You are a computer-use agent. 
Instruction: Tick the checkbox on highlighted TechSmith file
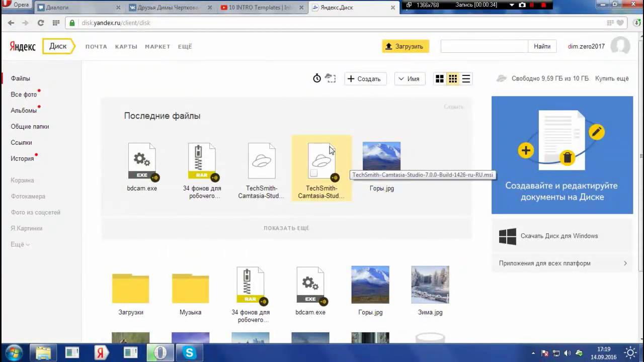click(x=313, y=173)
